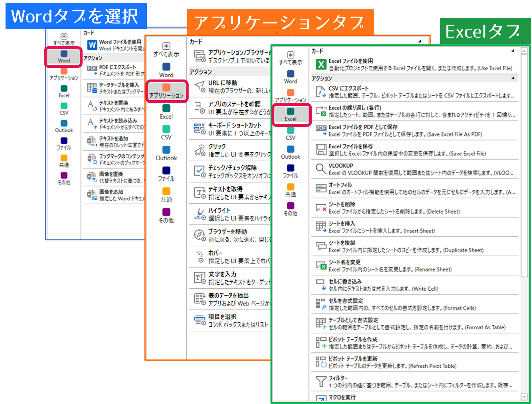Image resolution: width=532 pixels, height=404 pixels.
Task: Click the キーボード ショートカット action icon
Action: point(200,129)
